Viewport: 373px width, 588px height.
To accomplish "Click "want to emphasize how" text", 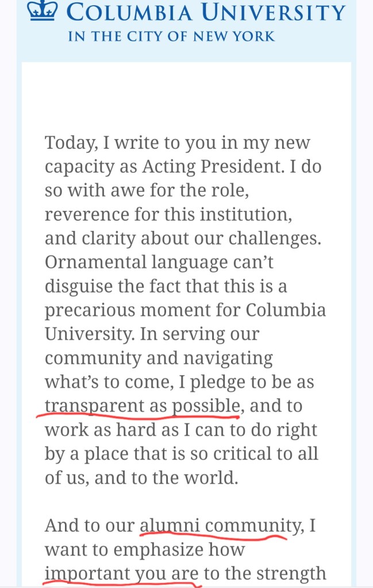I will [x=145, y=549].
